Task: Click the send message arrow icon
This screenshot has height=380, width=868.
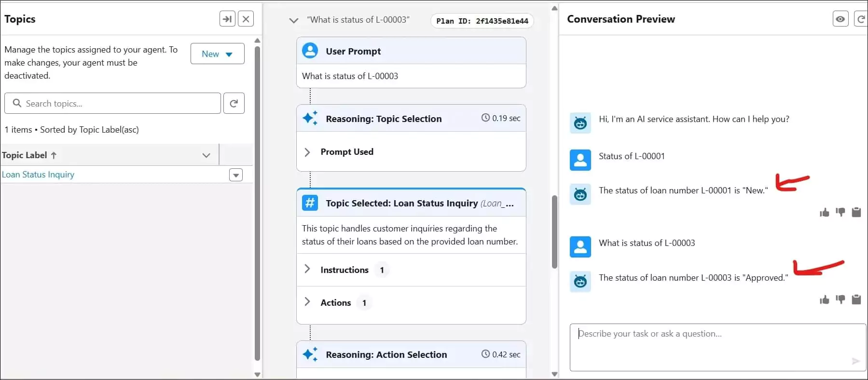Action: pyautogui.click(x=856, y=361)
